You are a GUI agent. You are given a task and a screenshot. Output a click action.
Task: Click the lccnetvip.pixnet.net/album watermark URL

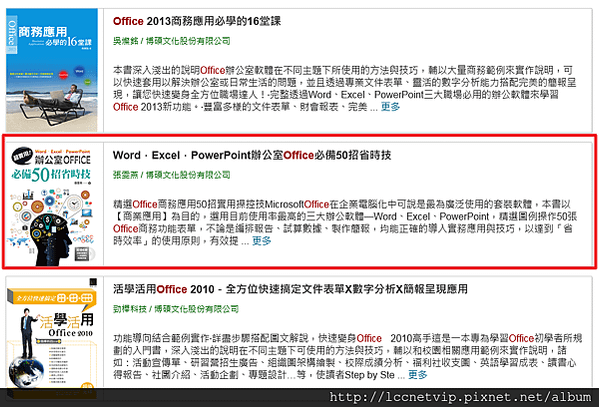tap(460, 397)
